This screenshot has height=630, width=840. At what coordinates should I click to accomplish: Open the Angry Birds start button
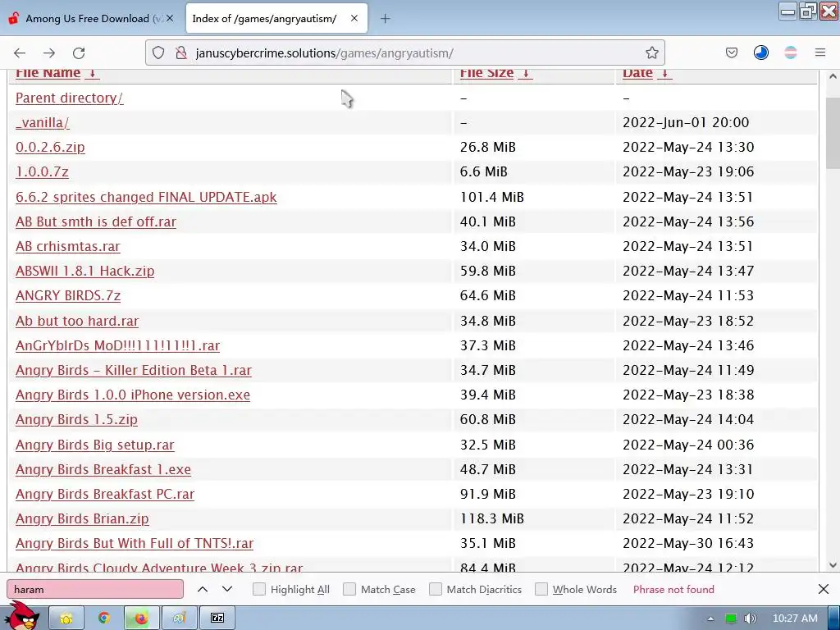pos(22,616)
